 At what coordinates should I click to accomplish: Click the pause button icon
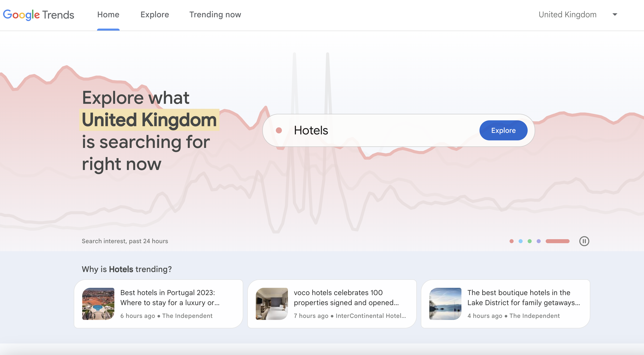coord(585,241)
